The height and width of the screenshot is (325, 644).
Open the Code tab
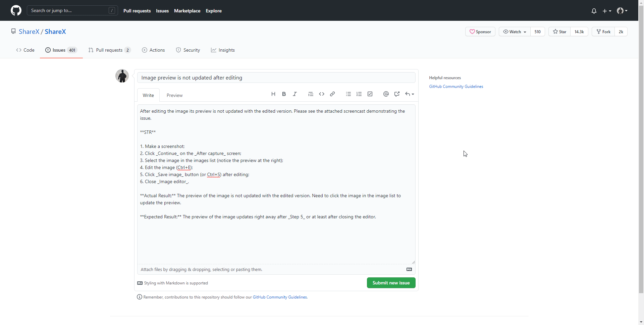(x=25, y=50)
